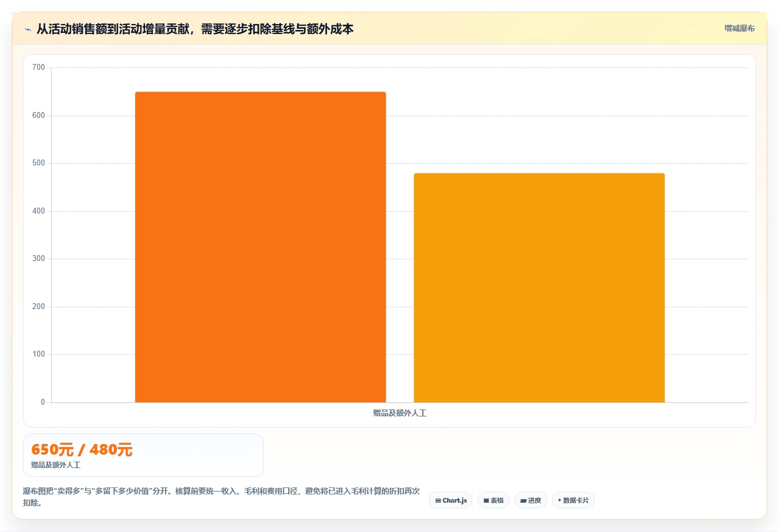Select the 进度 chip
The width and height of the screenshot is (779, 532).
pyautogui.click(x=531, y=500)
